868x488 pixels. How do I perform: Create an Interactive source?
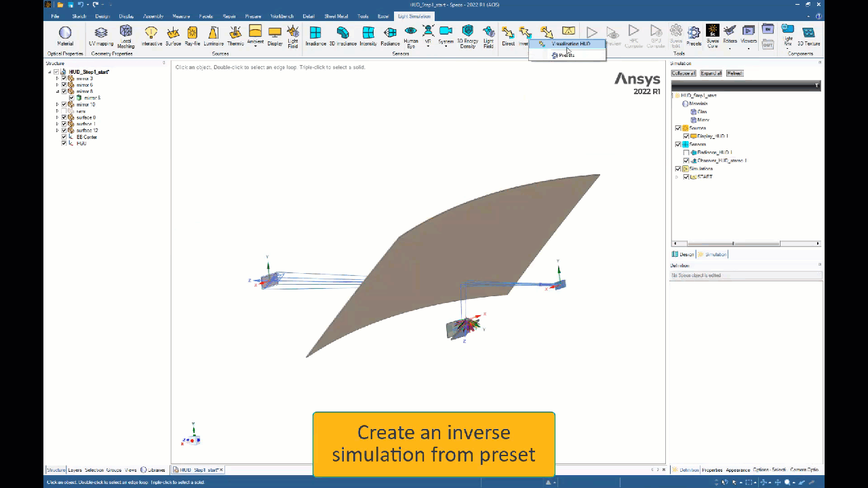(x=152, y=36)
